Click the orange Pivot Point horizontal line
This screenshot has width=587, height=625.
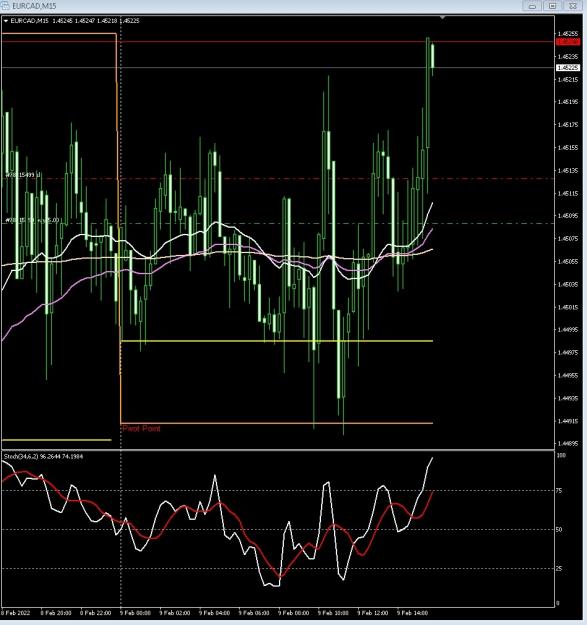[x=277, y=423]
